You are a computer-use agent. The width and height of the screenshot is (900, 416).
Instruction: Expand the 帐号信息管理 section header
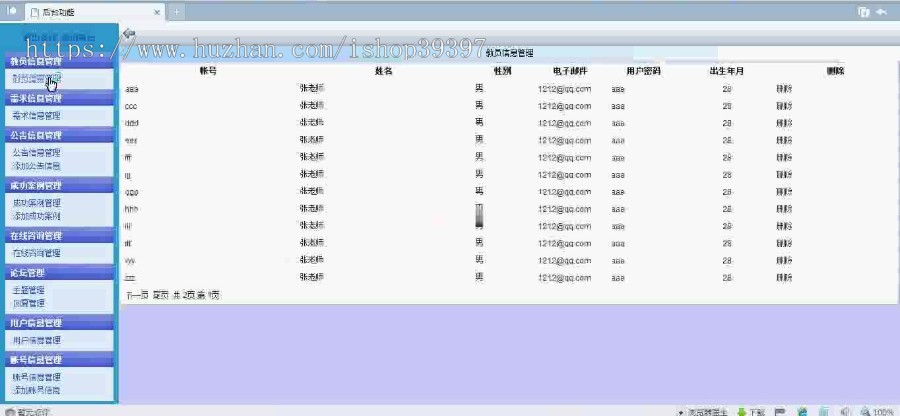59,360
